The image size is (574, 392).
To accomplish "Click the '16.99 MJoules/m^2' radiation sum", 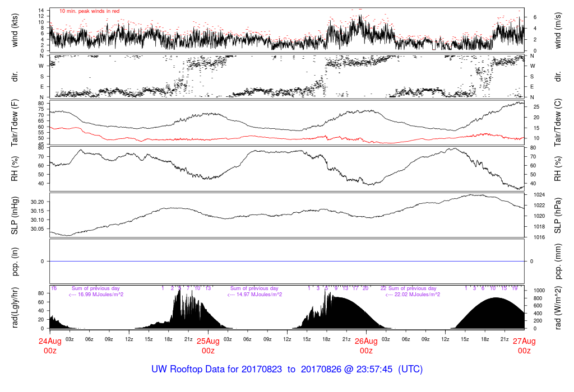I will (101, 295).
